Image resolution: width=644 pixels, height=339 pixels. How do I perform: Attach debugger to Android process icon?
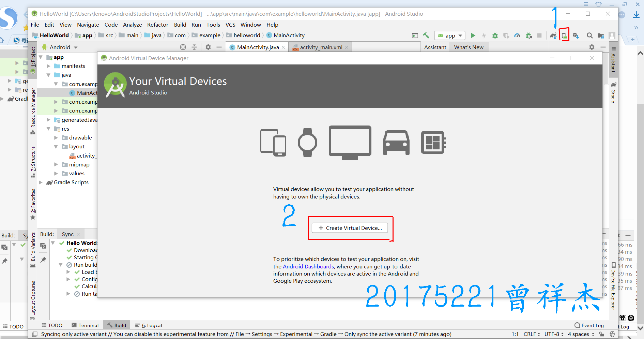pos(529,35)
